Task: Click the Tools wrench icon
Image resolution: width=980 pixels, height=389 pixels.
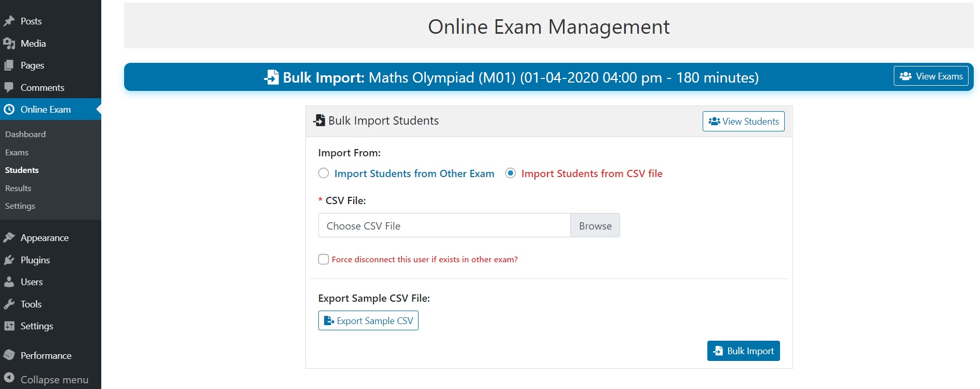Action: pos(10,304)
